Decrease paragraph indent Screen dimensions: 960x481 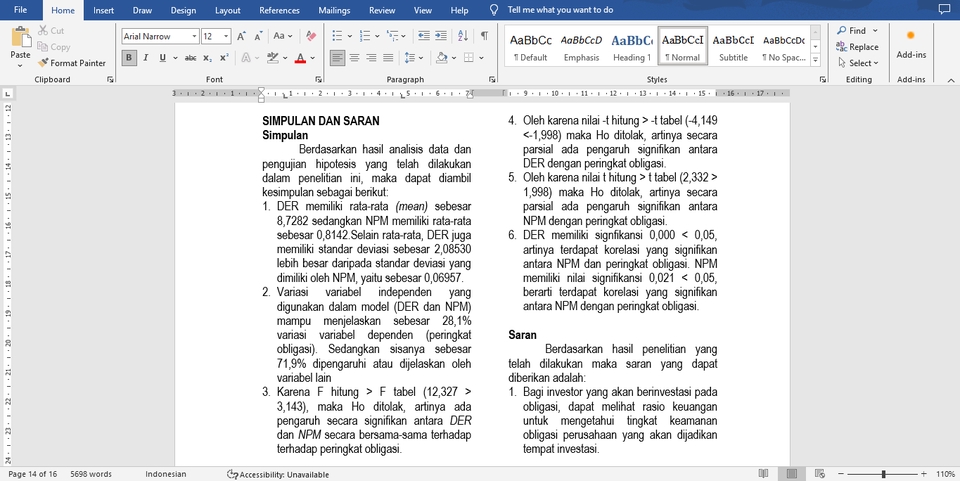tap(424, 36)
